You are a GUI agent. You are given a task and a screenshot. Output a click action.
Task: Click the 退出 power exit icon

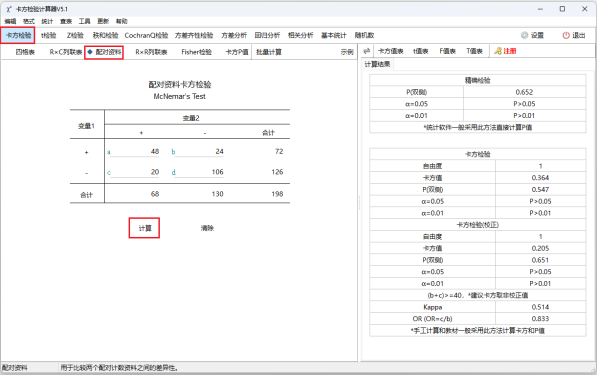pos(566,35)
